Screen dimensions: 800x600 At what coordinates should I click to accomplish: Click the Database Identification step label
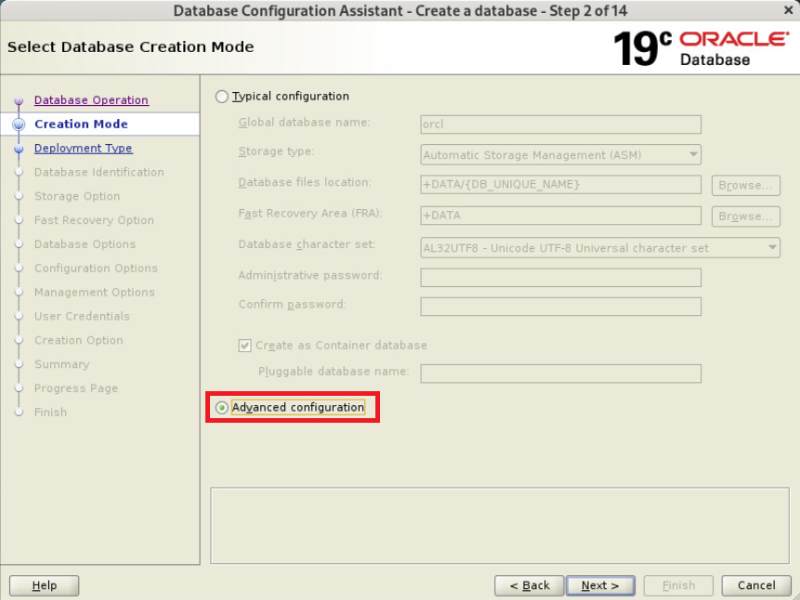99,172
